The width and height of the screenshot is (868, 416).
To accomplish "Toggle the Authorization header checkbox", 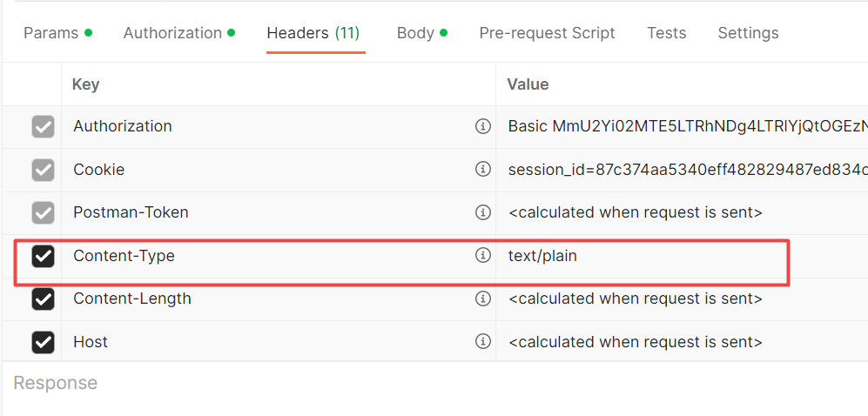I will [x=43, y=126].
